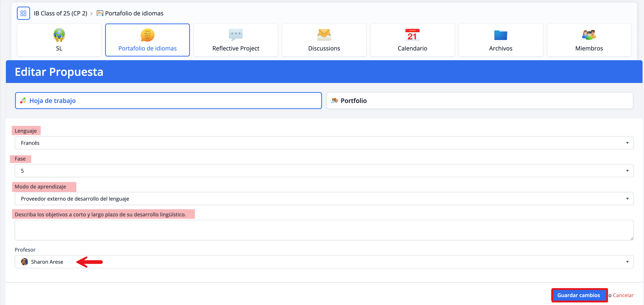Expand the Modo de aprendizaje dropdown
The image size is (644, 305).
(324, 199)
